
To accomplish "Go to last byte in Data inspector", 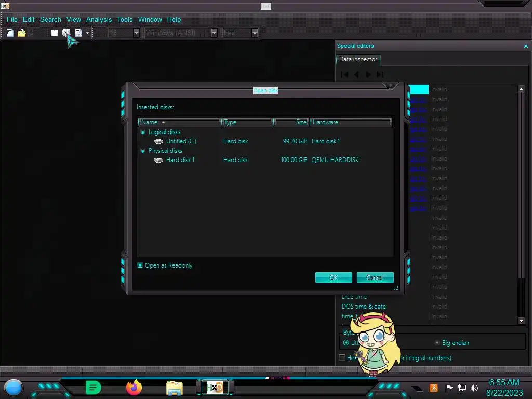I will (380, 75).
